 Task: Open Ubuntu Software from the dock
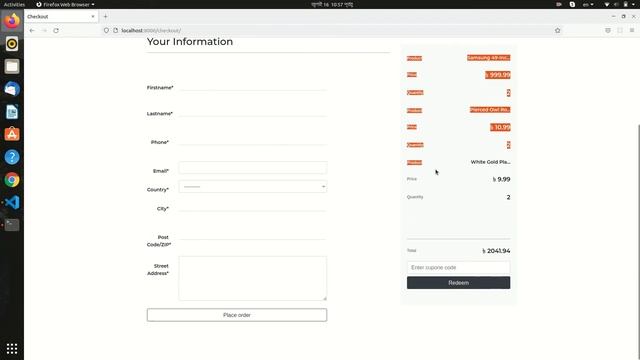tap(12, 134)
